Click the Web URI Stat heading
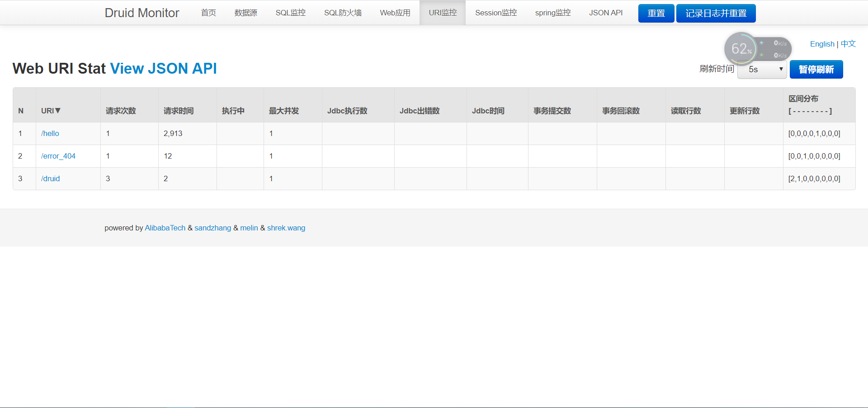This screenshot has height=408, width=868. pyautogui.click(x=59, y=68)
